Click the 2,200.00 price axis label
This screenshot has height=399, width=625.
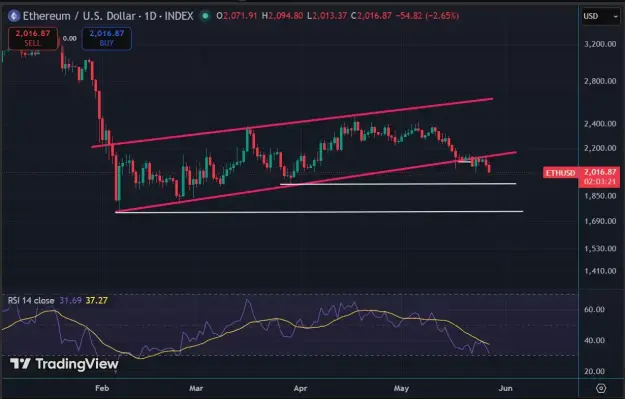point(600,148)
